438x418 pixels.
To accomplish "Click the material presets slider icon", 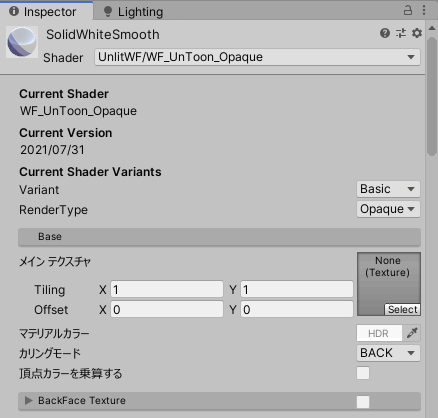I will (x=401, y=33).
